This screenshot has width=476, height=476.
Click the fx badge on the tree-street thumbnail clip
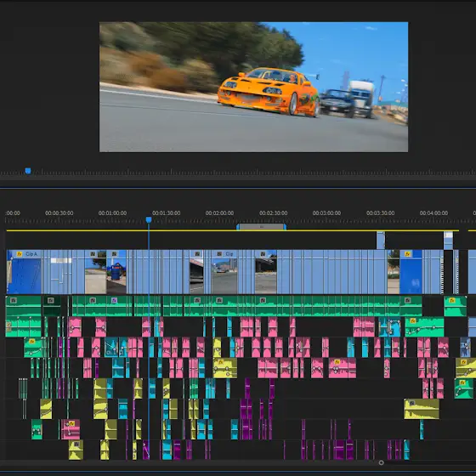(x=93, y=254)
